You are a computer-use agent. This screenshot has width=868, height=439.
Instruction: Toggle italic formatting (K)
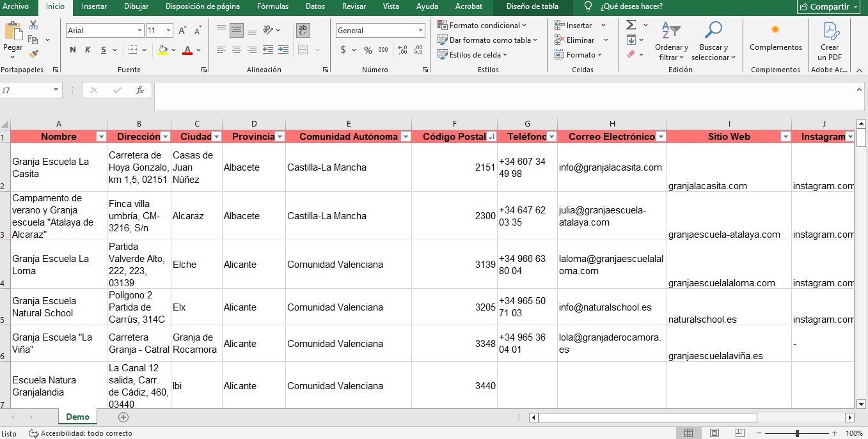[88, 50]
